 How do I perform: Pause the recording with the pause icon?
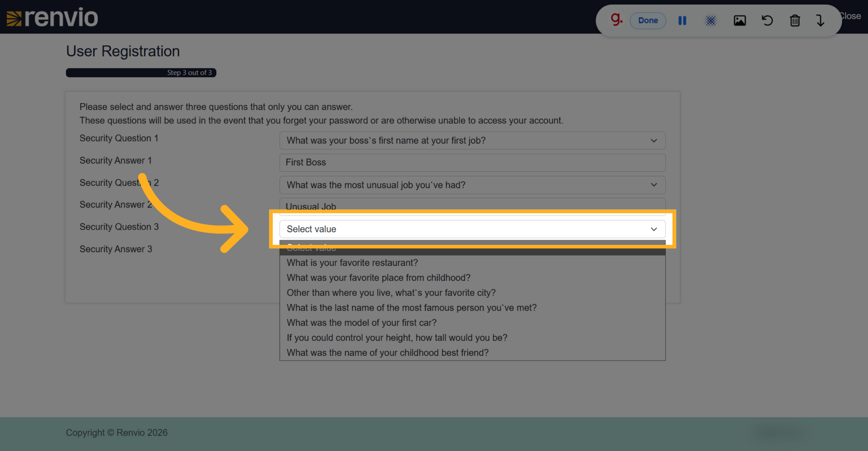pyautogui.click(x=682, y=21)
